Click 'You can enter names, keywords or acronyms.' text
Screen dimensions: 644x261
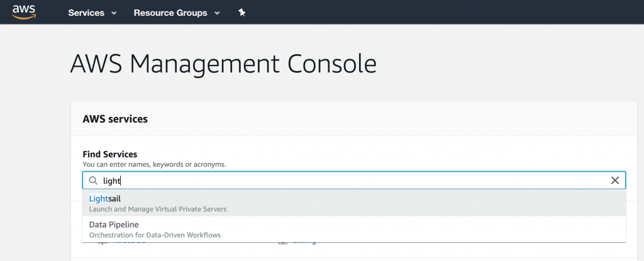click(x=155, y=164)
